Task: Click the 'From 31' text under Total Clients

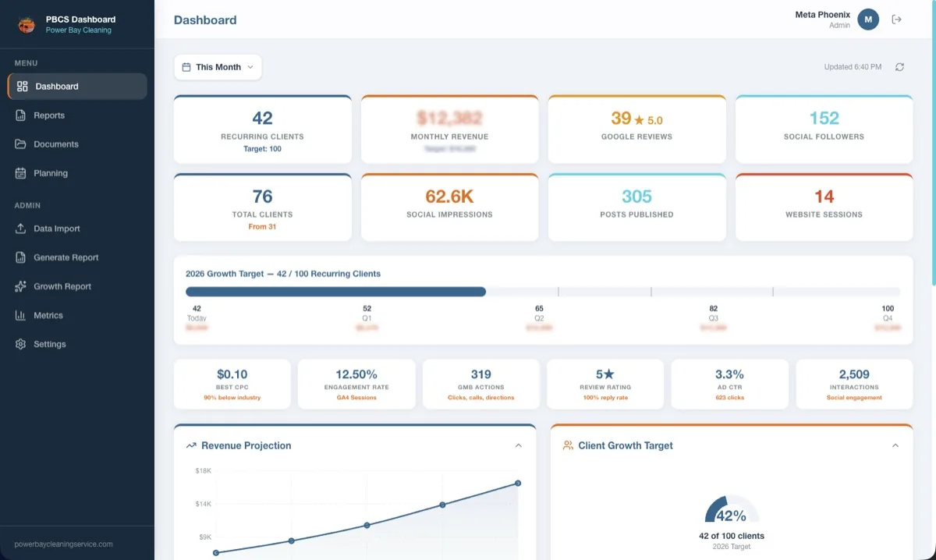Action: pos(262,227)
